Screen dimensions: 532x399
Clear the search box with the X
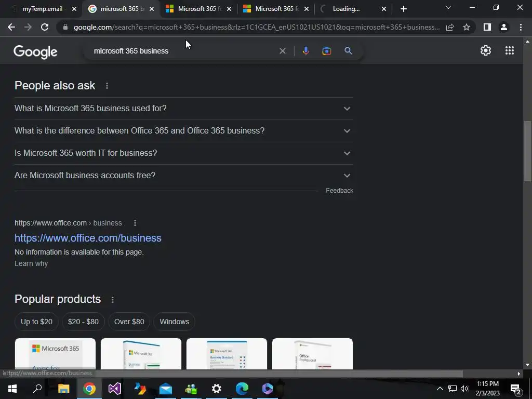tap(282, 51)
